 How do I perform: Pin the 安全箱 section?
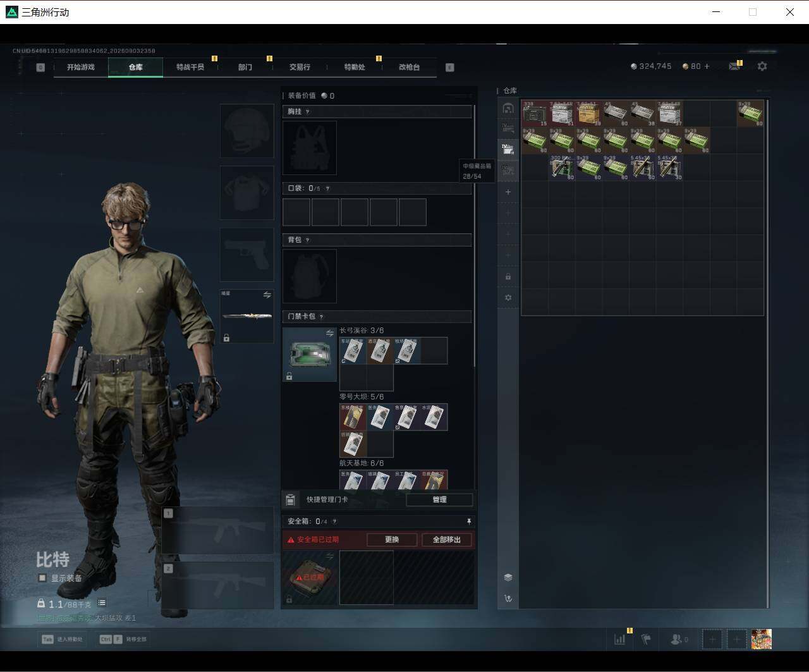(468, 522)
